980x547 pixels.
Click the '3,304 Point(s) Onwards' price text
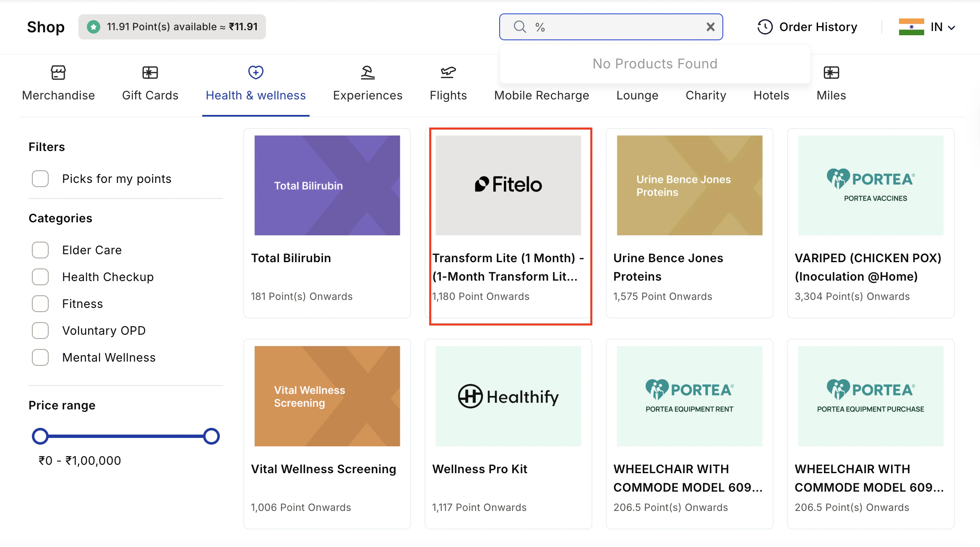(x=852, y=297)
